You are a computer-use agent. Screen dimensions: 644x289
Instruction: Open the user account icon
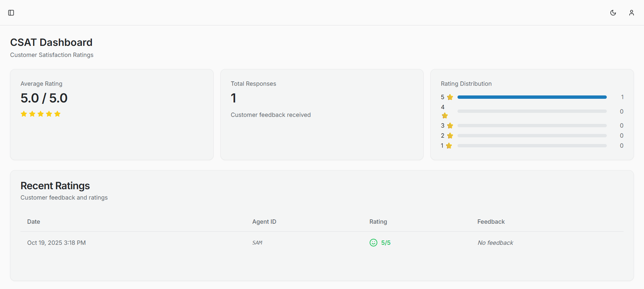click(632, 13)
